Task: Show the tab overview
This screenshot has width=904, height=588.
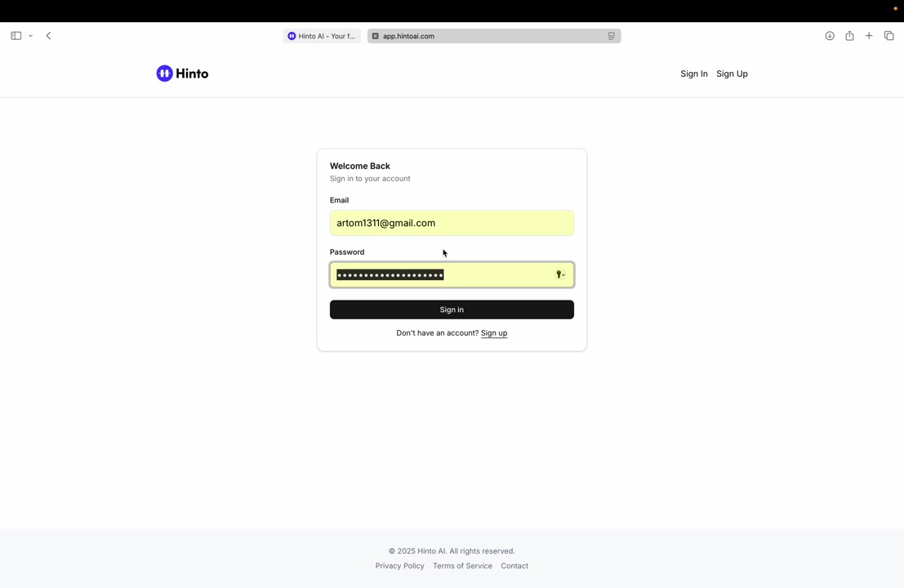Action: pyautogui.click(x=888, y=36)
